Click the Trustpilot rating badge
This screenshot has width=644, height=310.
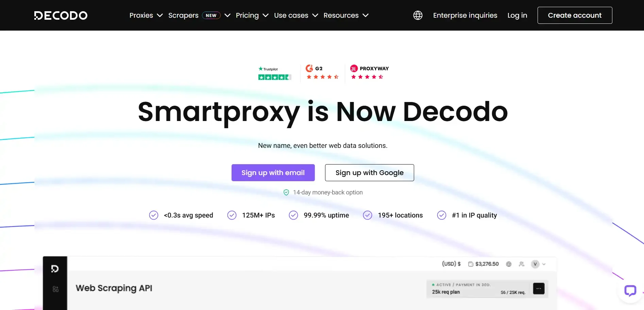click(275, 73)
